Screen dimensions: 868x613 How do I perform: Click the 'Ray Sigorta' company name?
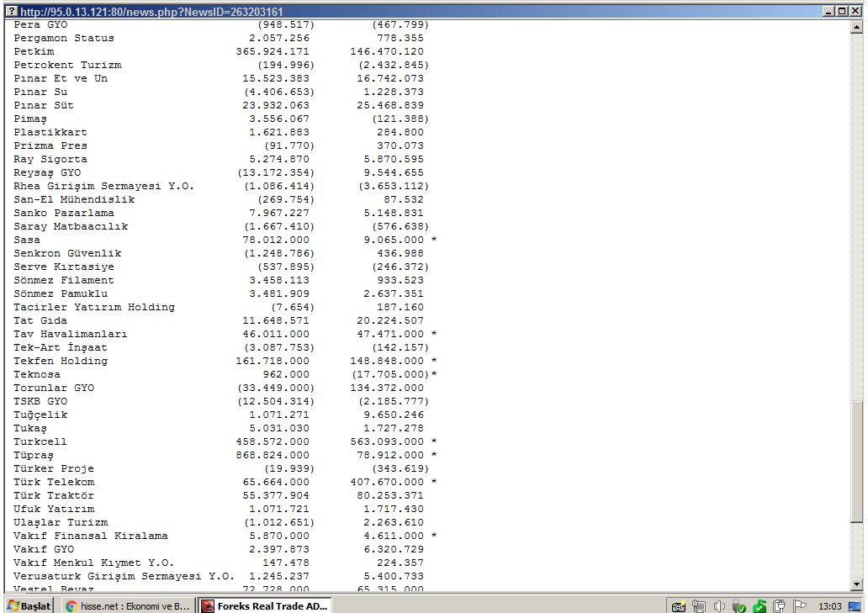[50, 159]
